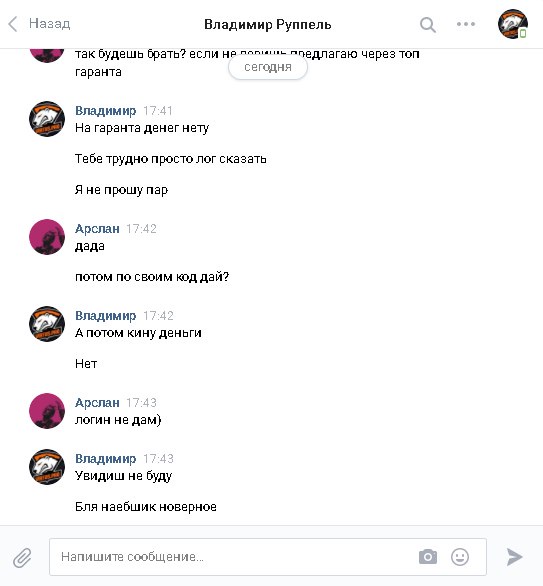The image size is (543, 586).
Task: Go back using the Назад arrow
Action: [x=13, y=24]
